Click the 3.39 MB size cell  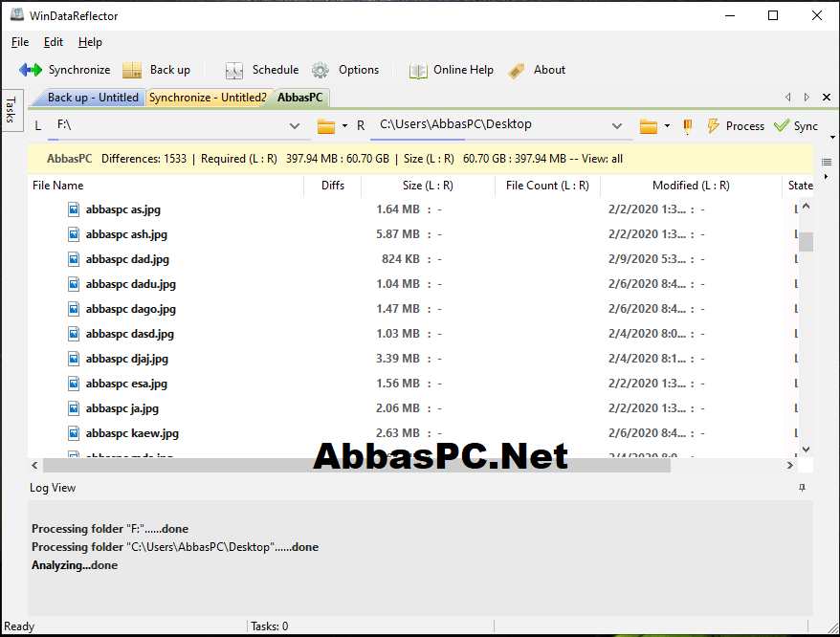397,359
